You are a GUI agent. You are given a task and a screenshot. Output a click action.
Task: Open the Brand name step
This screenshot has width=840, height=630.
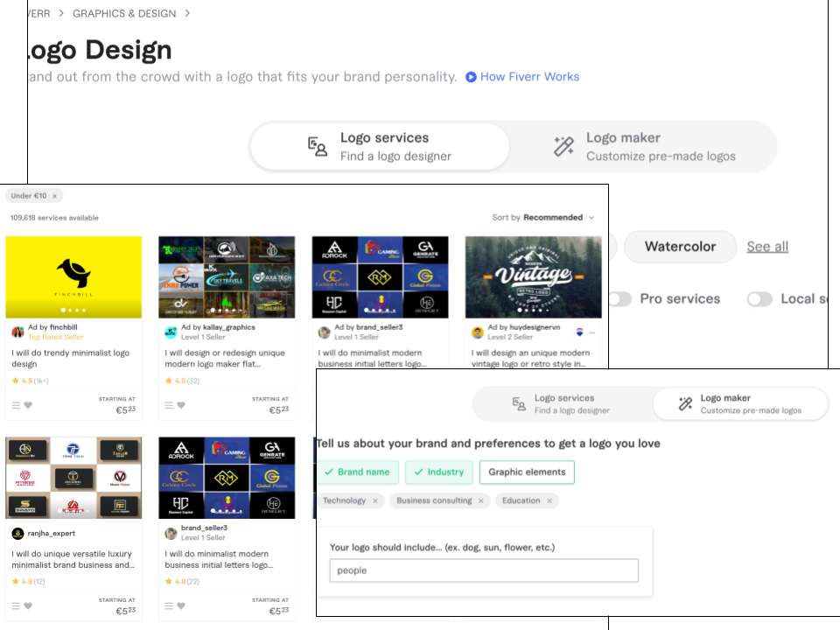358,472
